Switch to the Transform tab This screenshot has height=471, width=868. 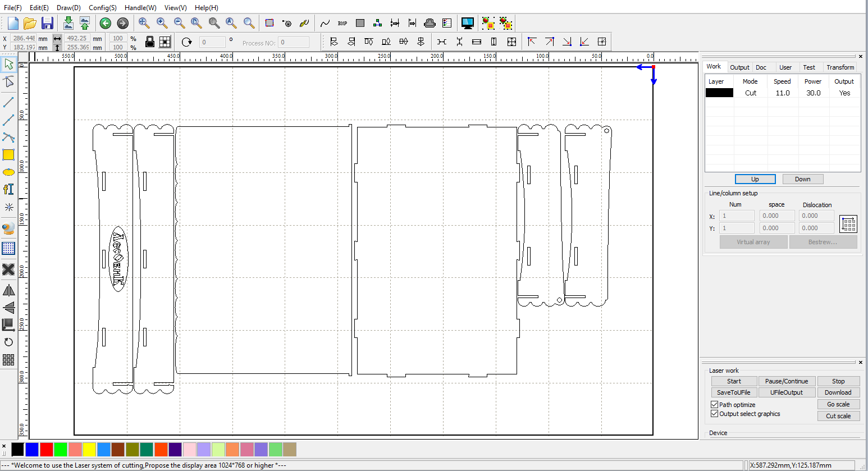(x=840, y=67)
